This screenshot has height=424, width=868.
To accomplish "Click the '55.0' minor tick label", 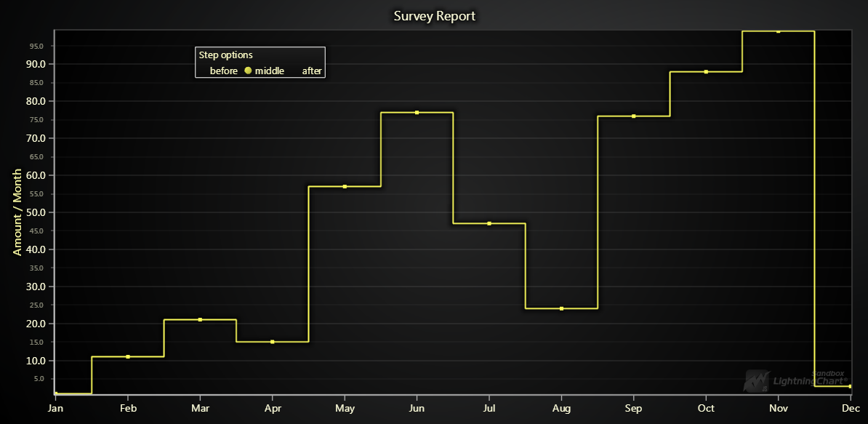I will pyautogui.click(x=36, y=194).
